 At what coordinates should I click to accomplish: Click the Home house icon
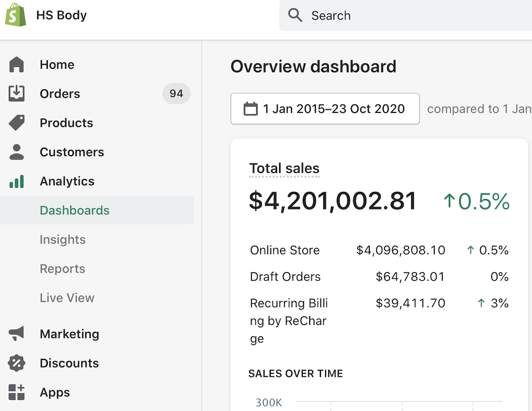click(16, 65)
